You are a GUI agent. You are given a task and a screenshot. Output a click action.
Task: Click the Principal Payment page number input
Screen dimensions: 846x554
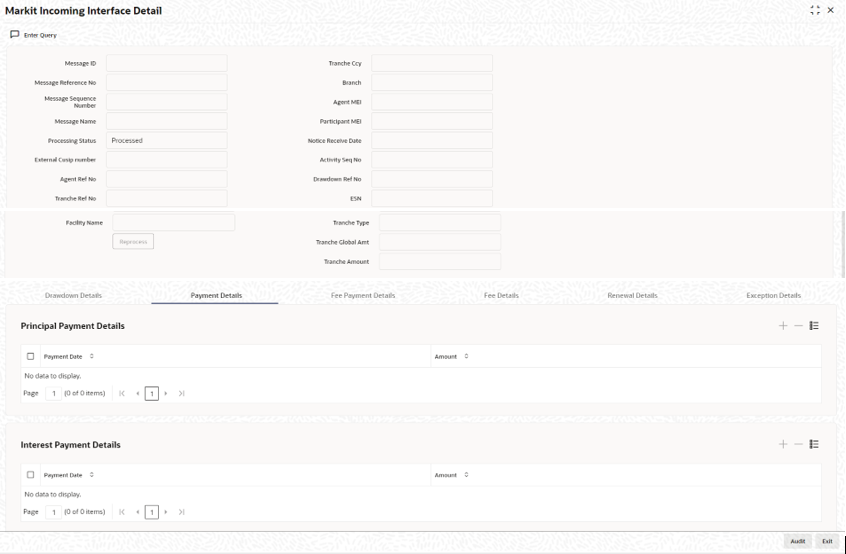[53, 393]
